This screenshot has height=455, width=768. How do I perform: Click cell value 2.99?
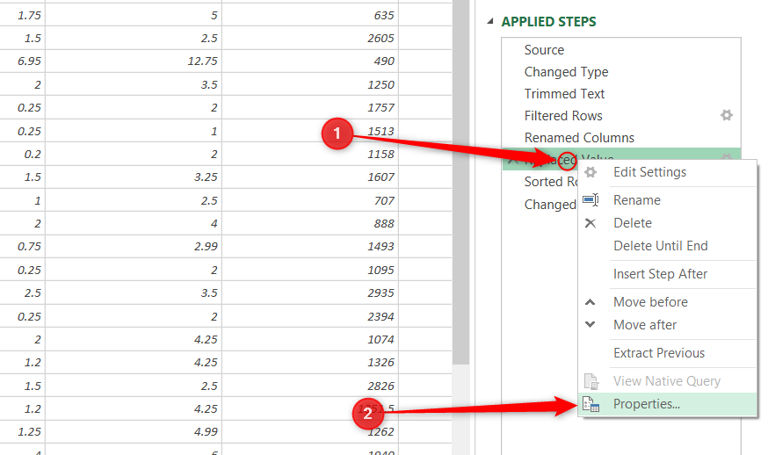206,246
